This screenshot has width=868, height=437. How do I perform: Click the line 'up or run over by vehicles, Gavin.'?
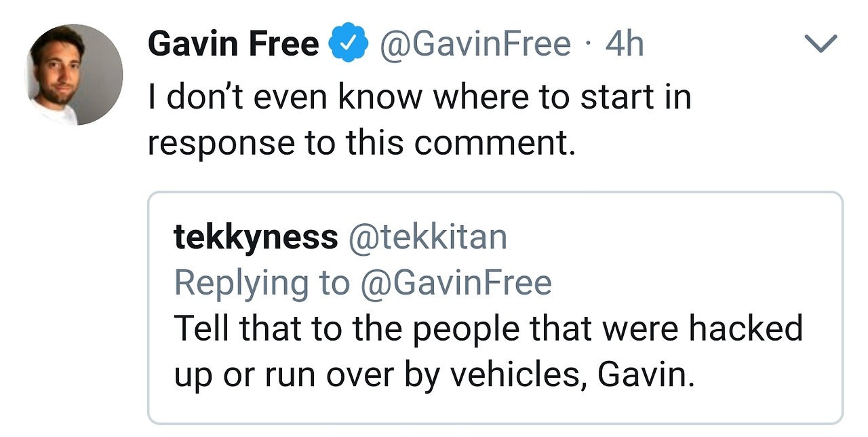point(434,375)
